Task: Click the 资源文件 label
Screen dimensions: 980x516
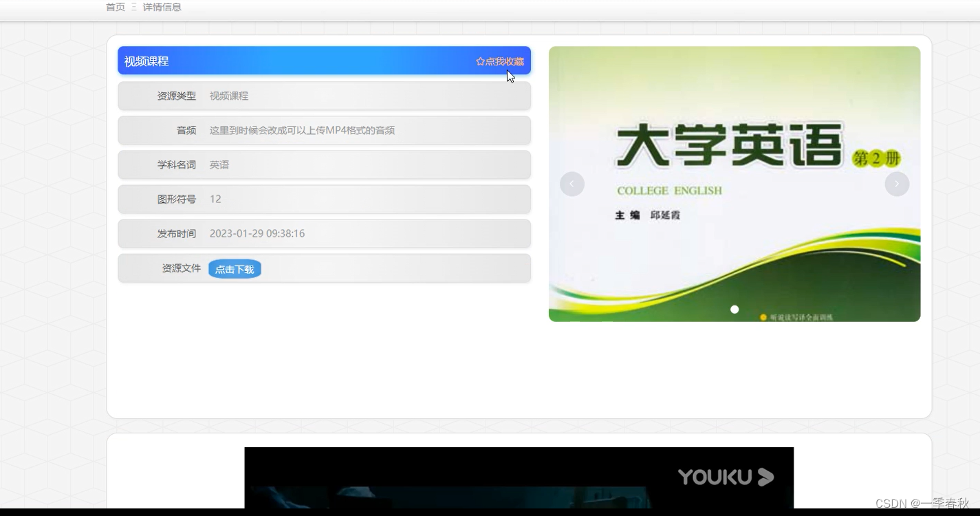Action: tap(182, 268)
